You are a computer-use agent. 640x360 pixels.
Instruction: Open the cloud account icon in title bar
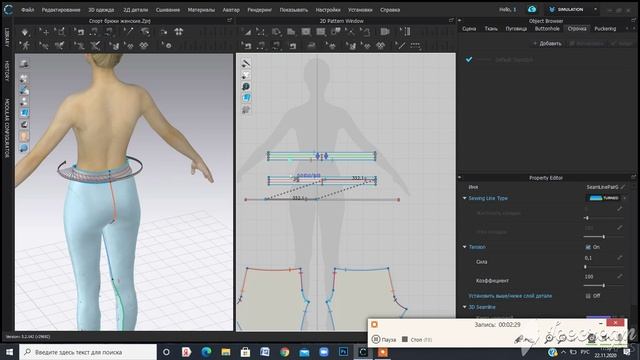click(531, 9)
